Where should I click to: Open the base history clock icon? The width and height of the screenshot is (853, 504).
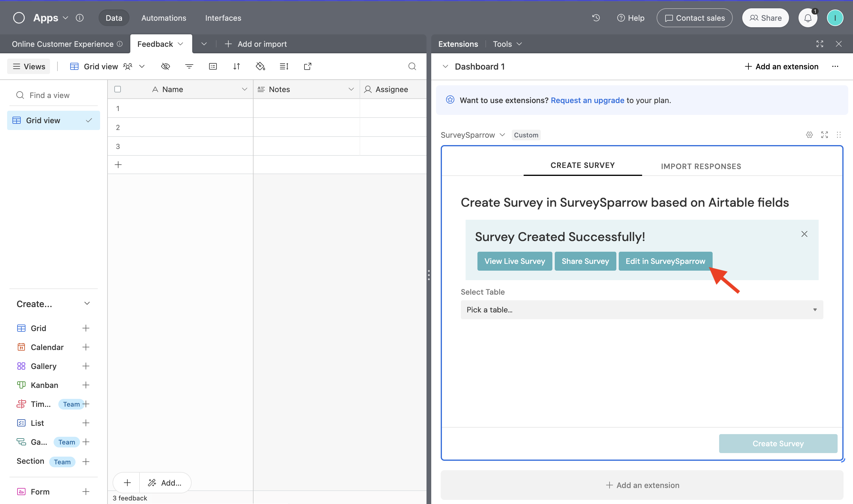[596, 18]
